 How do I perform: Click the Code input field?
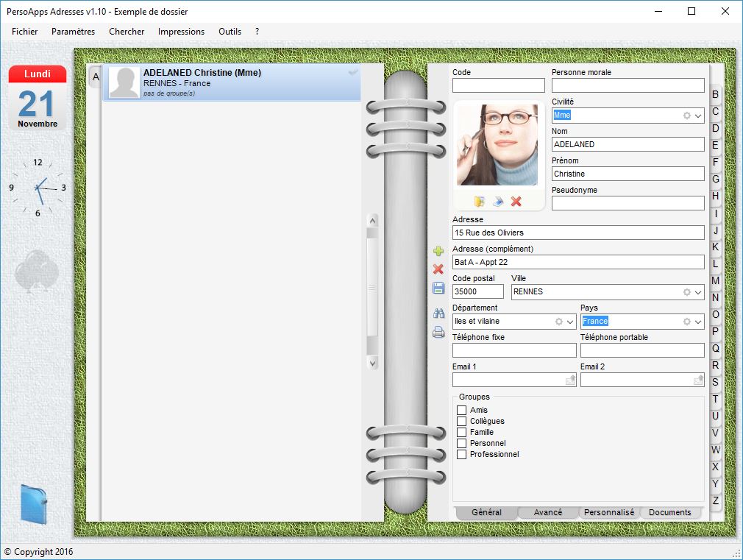pos(499,85)
